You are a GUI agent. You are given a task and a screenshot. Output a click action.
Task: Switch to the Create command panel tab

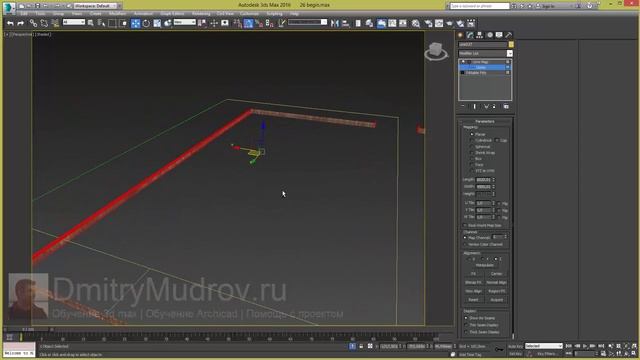(x=460, y=35)
